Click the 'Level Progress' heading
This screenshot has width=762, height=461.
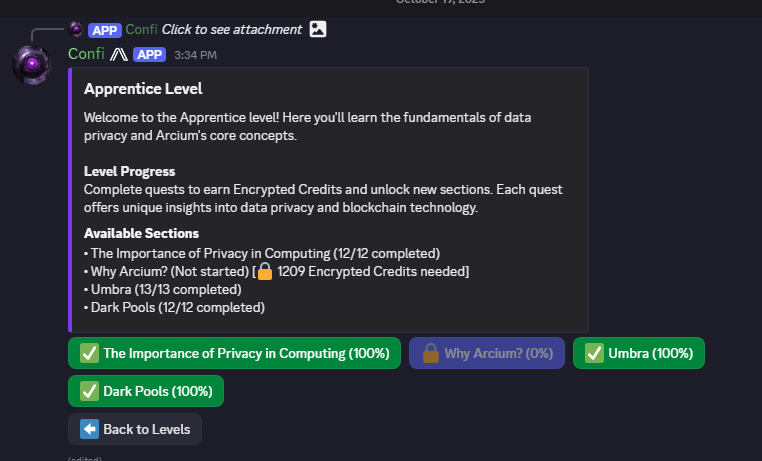[129, 171]
